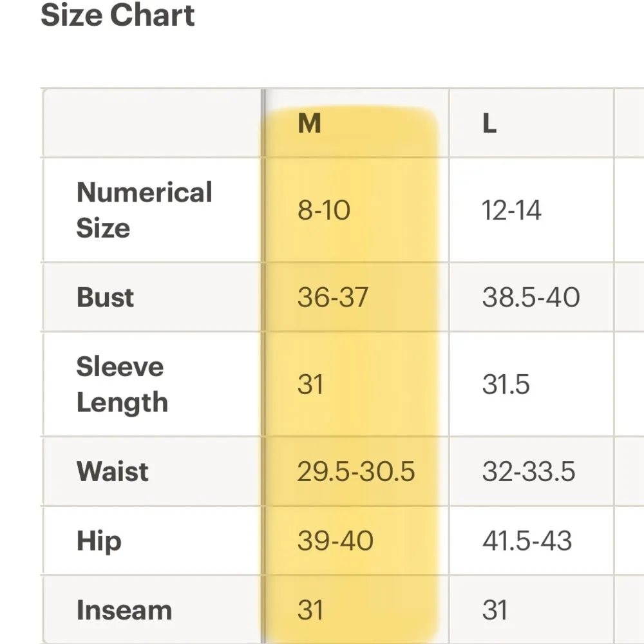This screenshot has width=644, height=644.
Task: Select the L inseam value 31
Action: tap(495, 611)
